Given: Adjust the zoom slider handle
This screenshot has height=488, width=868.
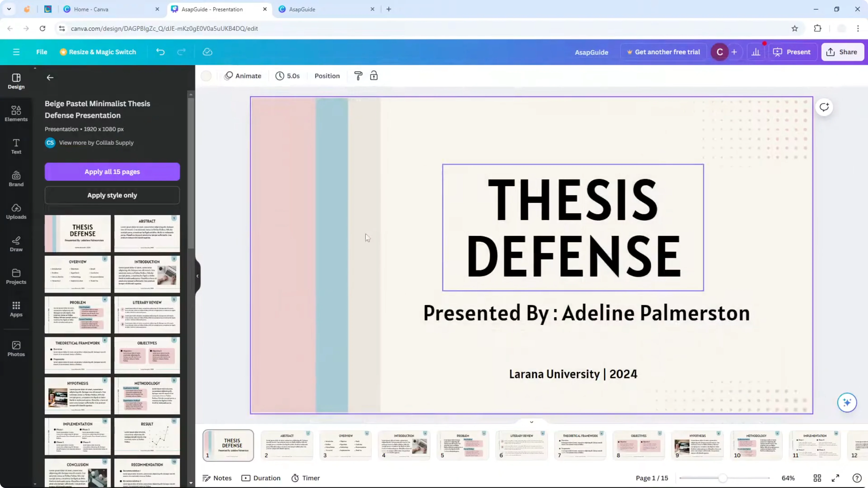Looking at the screenshot, I should click(722, 478).
